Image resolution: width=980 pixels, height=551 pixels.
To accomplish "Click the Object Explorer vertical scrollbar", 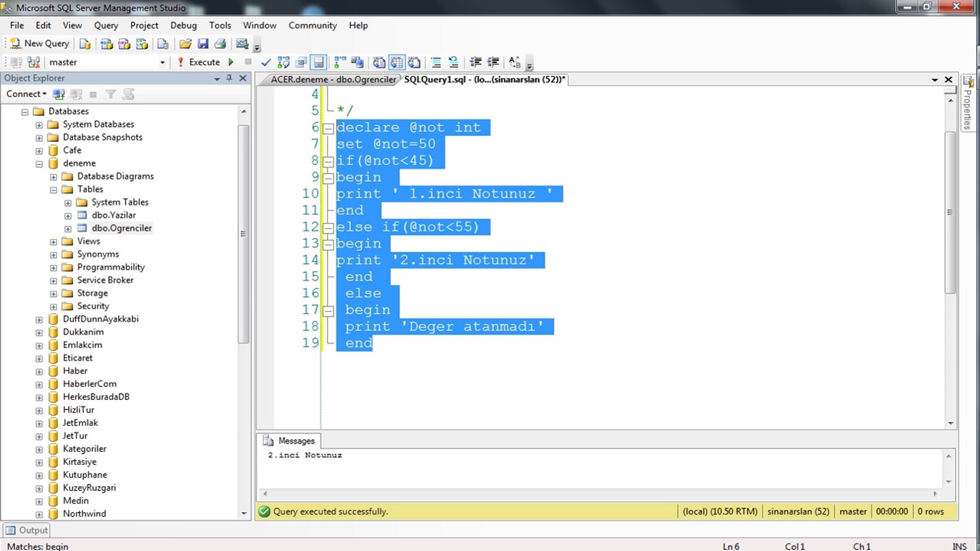I will point(243,234).
